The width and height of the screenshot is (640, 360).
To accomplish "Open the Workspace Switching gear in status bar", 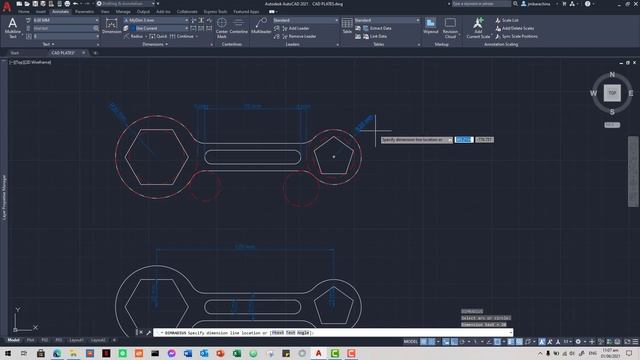I will tap(578, 342).
